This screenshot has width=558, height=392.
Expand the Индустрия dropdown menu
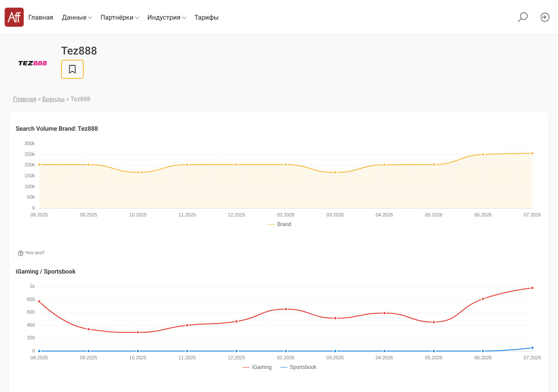[167, 17]
